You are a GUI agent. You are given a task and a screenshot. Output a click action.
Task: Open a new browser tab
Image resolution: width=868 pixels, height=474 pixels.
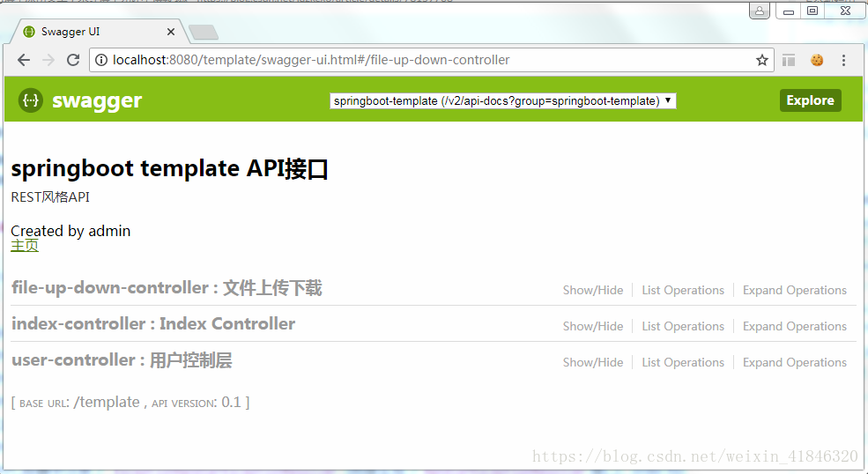click(x=204, y=33)
